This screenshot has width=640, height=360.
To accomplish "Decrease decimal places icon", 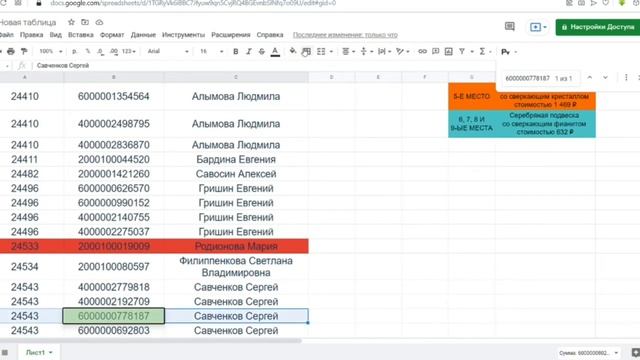I will [100, 51].
